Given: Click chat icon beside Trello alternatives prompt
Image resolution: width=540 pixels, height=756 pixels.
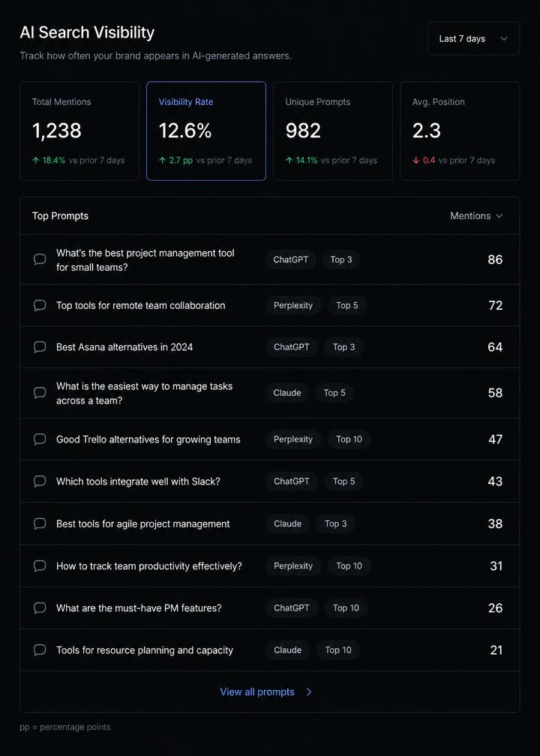Looking at the screenshot, I should tap(40, 439).
